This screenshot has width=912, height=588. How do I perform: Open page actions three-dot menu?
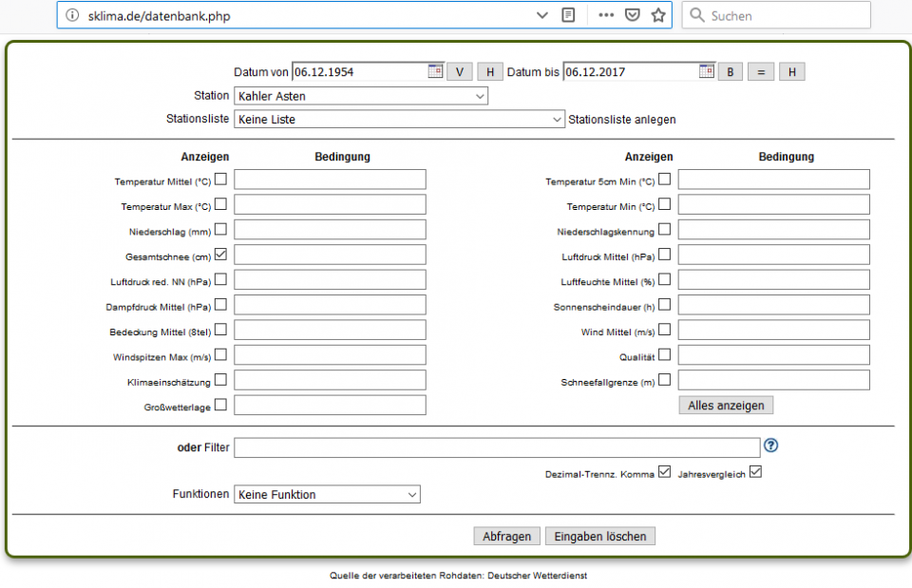click(x=606, y=15)
